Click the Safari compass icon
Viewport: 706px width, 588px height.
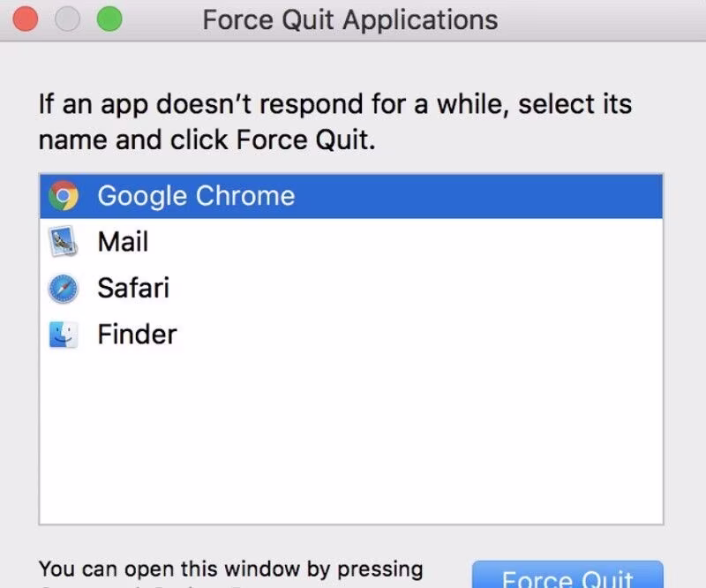(x=64, y=288)
